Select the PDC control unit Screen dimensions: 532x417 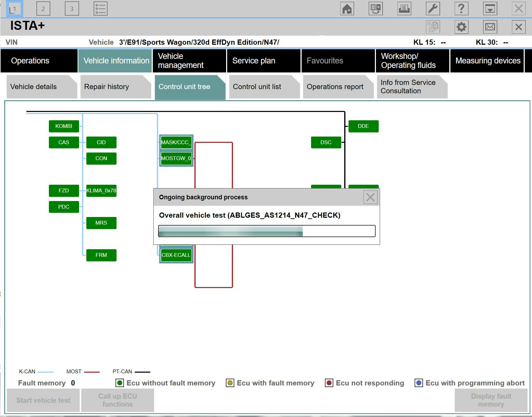(64, 207)
